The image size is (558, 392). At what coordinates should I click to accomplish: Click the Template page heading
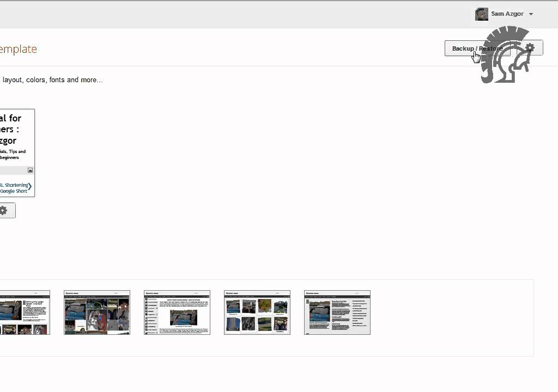coord(18,49)
